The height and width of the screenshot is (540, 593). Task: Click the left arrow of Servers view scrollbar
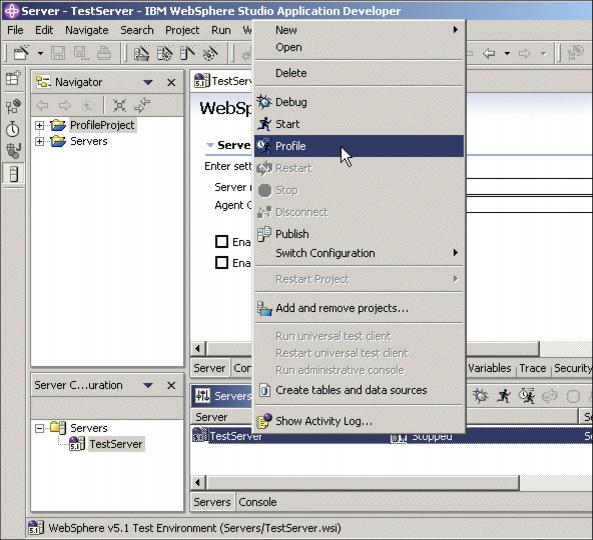pos(198,483)
